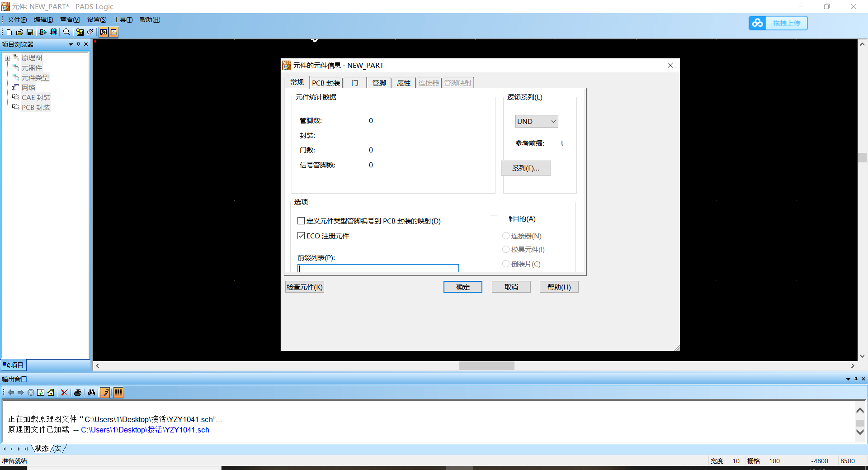Open the 工具(T) menu
868x470 pixels.
123,19
